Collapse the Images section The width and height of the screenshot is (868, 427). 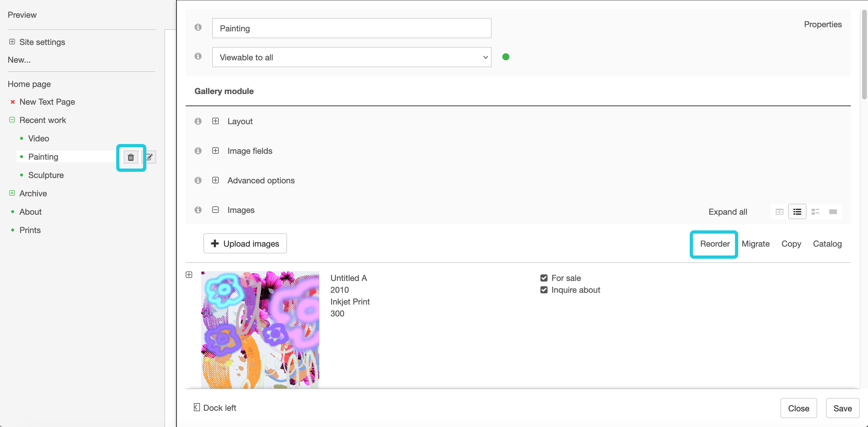(216, 210)
